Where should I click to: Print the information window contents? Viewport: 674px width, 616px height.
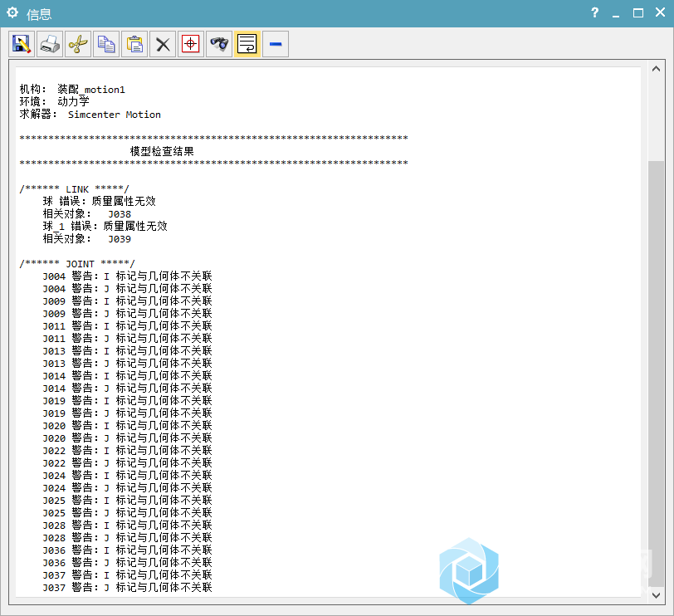pyautogui.click(x=50, y=44)
